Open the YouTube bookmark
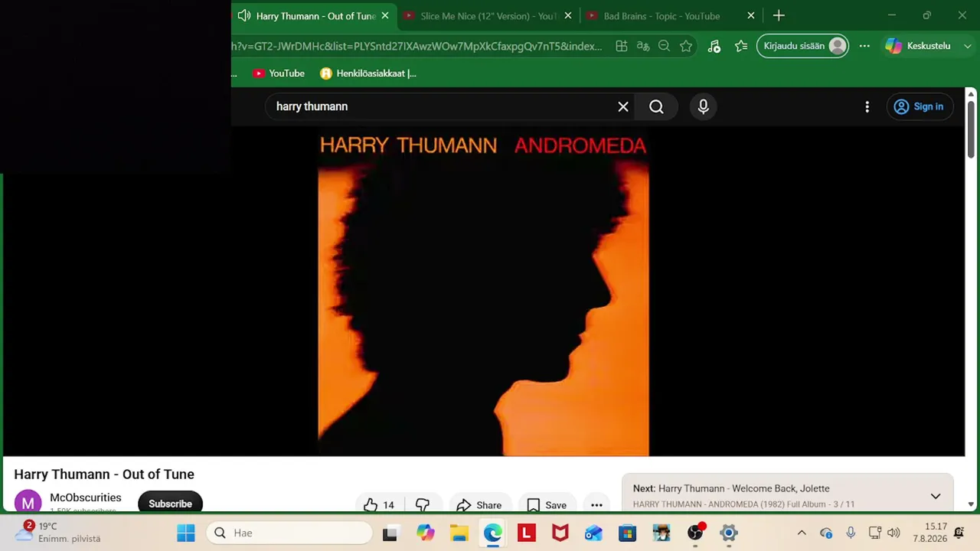The image size is (980, 551). click(279, 73)
